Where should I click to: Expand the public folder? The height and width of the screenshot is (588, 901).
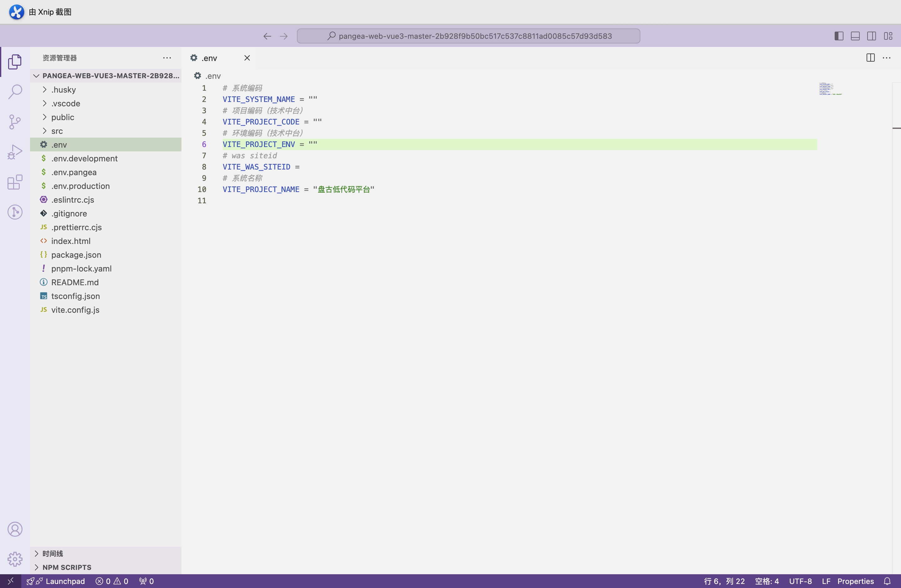[106, 117]
